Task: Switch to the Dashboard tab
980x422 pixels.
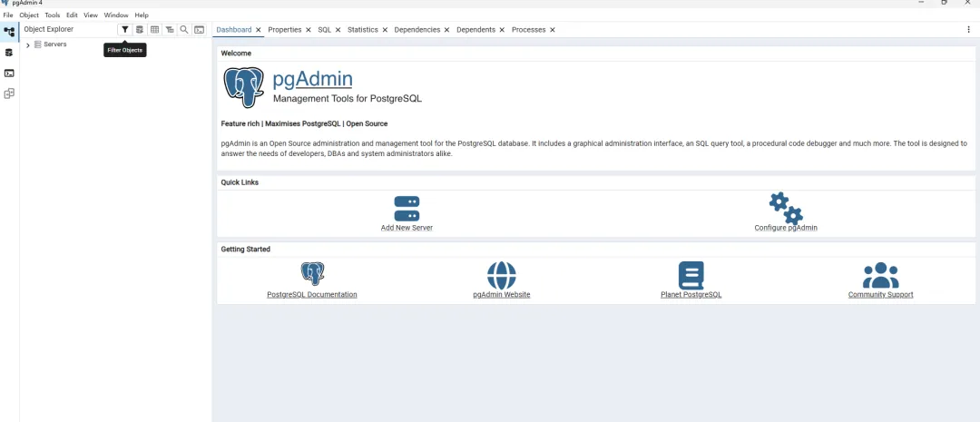Action: [234, 29]
